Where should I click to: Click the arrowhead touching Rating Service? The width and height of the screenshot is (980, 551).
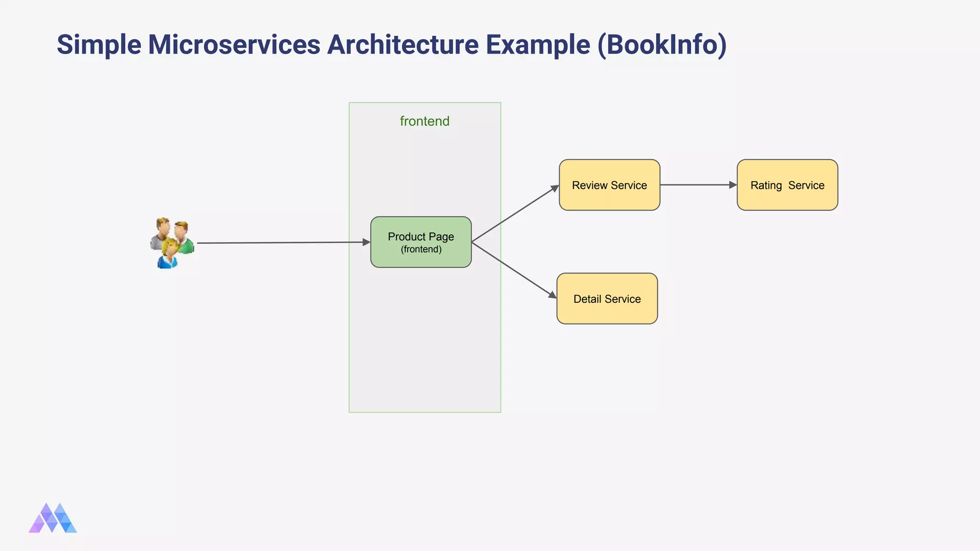pyautogui.click(x=733, y=185)
